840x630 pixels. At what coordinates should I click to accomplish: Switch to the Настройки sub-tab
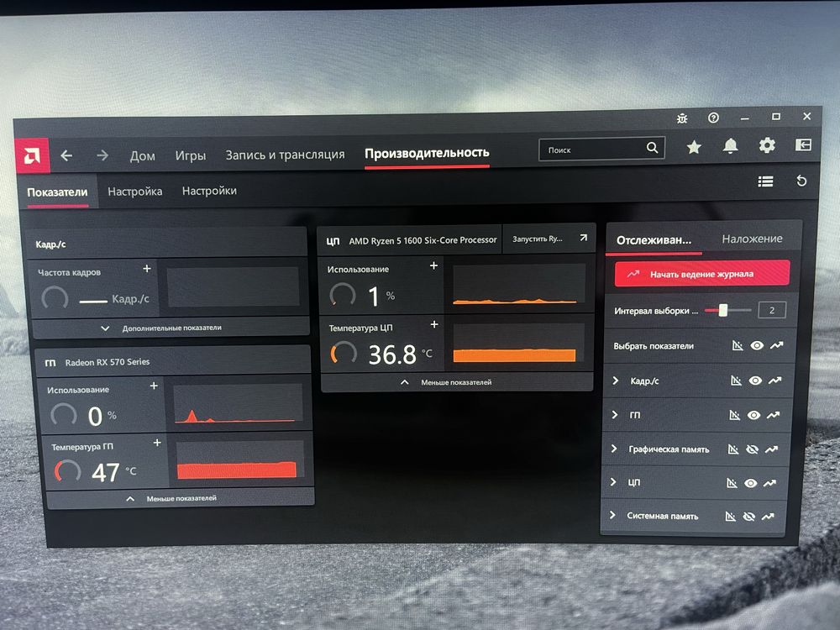pyautogui.click(x=209, y=191)
